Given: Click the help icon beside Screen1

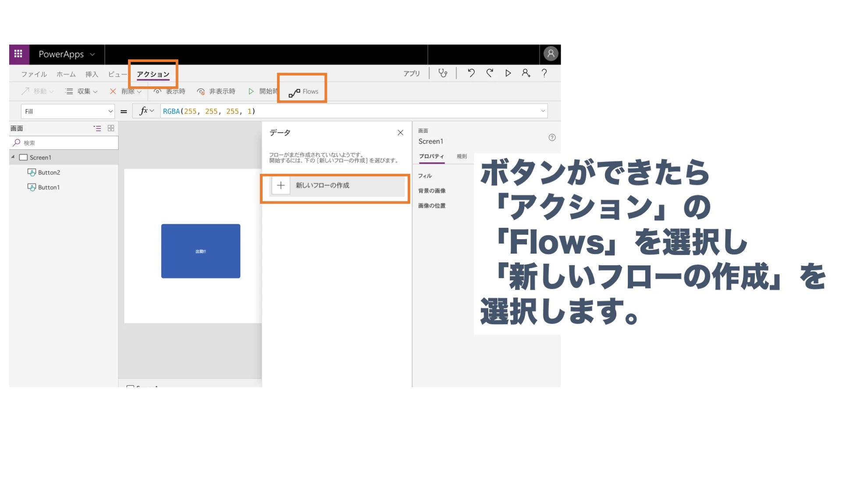Looking at the screenshot, I should point(552,138).
